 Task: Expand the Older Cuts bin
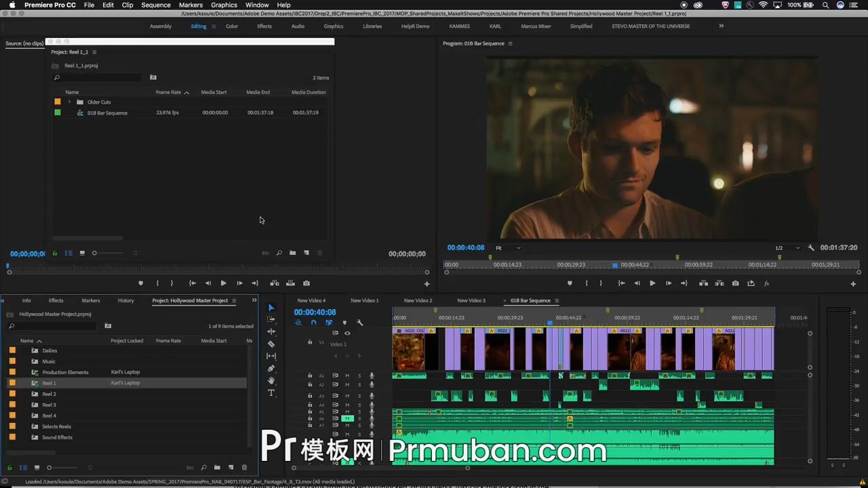pos(69,102)
